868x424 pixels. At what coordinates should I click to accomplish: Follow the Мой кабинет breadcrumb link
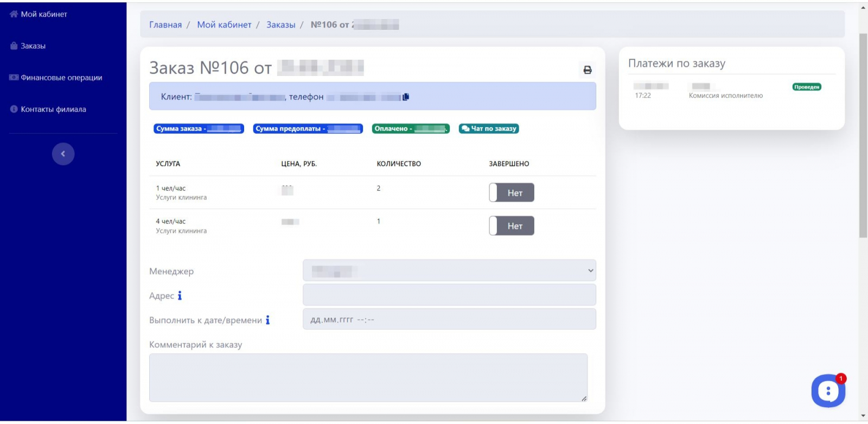tap(224, 24)
